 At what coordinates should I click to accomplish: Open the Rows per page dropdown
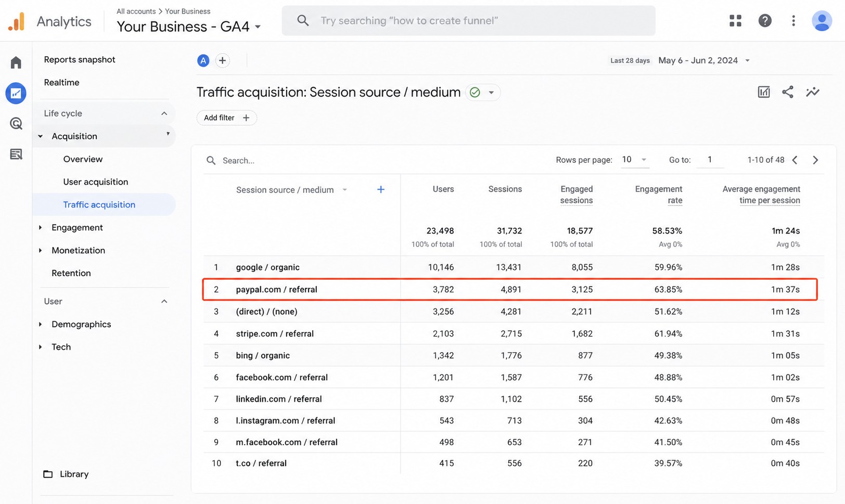(x=634, y=160)
